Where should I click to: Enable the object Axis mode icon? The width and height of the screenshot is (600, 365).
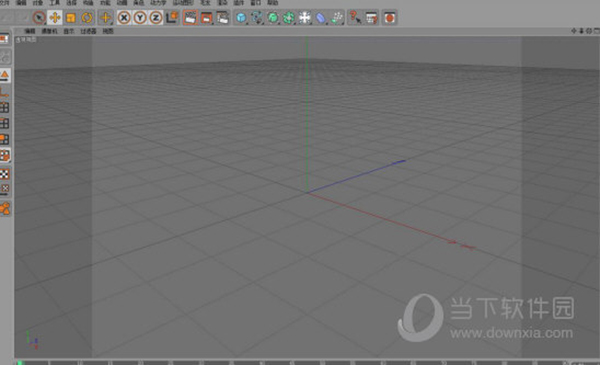(x=4, y=92)
